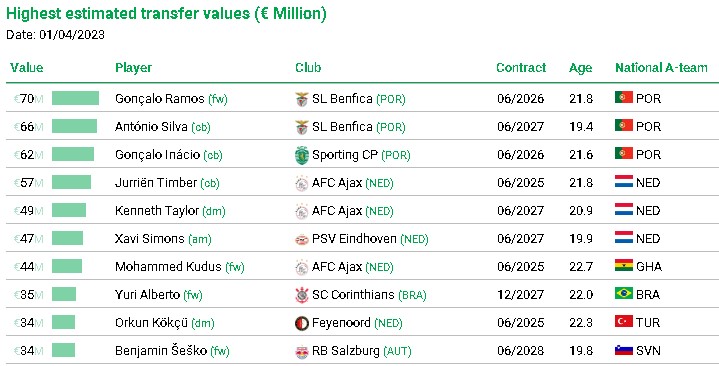Click the National A-team column header
Viewport: 719px width, 366px height.
[661, 68]
